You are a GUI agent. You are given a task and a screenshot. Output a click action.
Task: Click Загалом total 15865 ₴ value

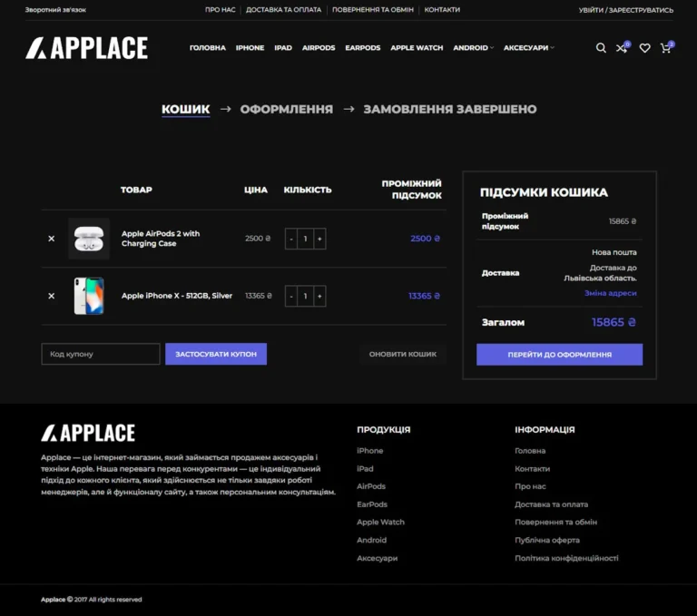(614, 322)
